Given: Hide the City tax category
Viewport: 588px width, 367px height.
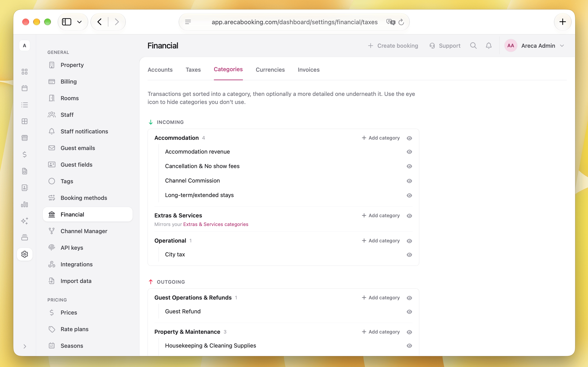Looking at the screenshot, I should click(409, 255).
